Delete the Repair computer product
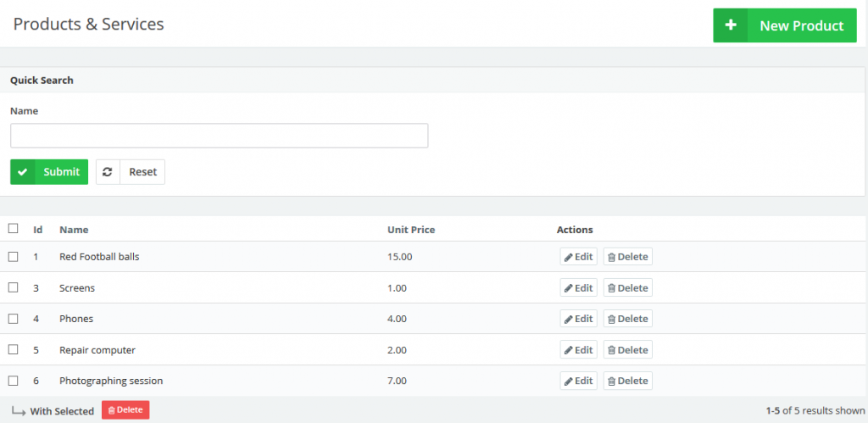This screenshot has width=868, height=423. point(627,350)
